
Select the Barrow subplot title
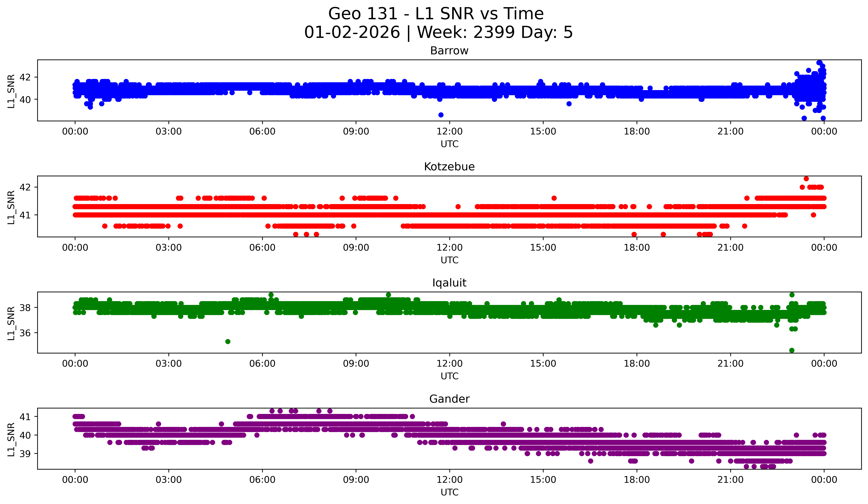point(449,51)
